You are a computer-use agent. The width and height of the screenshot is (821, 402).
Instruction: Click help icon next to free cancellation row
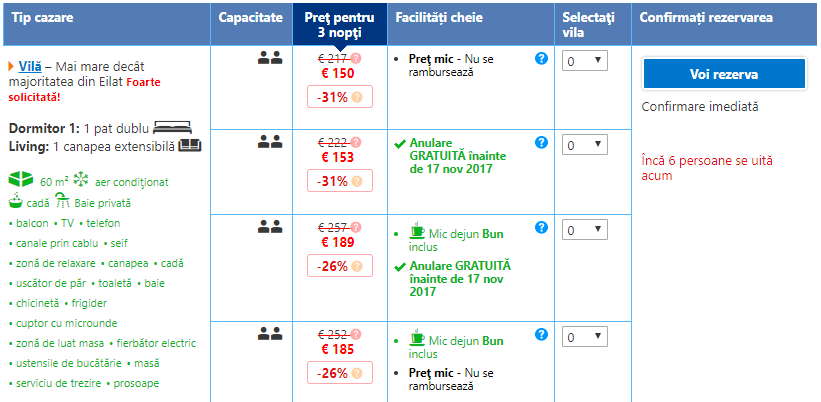(x=542, y=143)
